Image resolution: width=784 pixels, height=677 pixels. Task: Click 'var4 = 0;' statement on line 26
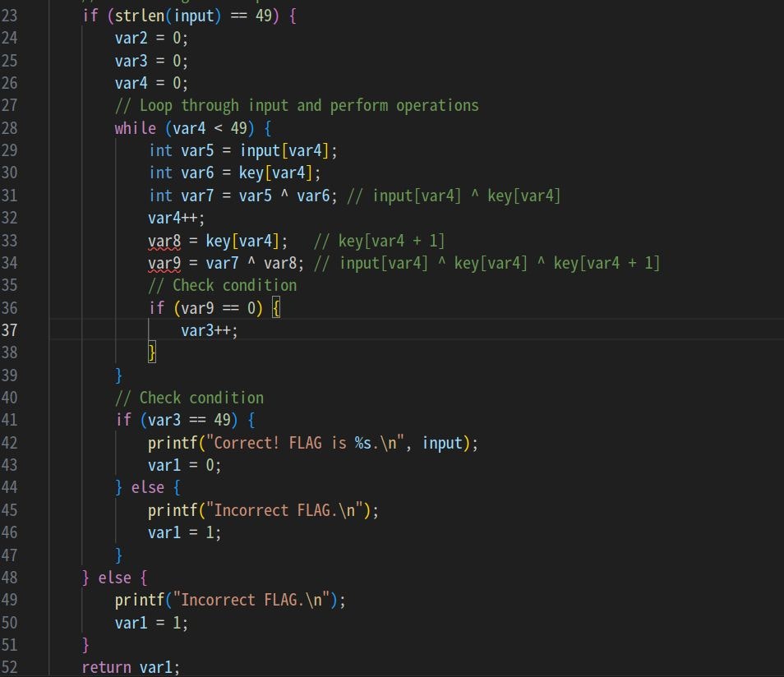tap(151, 84)
